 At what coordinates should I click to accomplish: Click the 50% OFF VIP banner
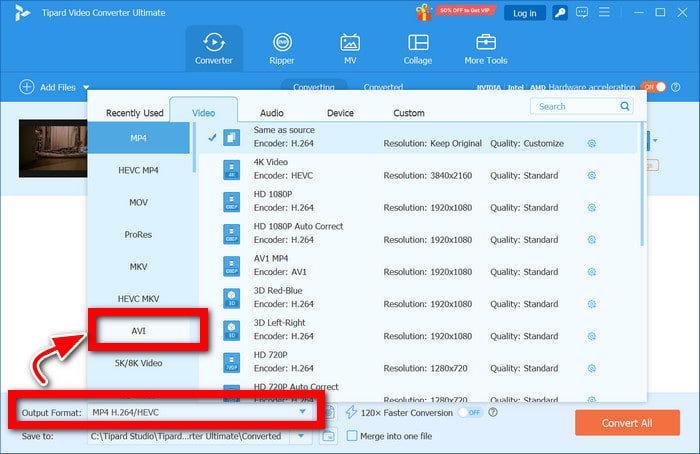[465, 10]
